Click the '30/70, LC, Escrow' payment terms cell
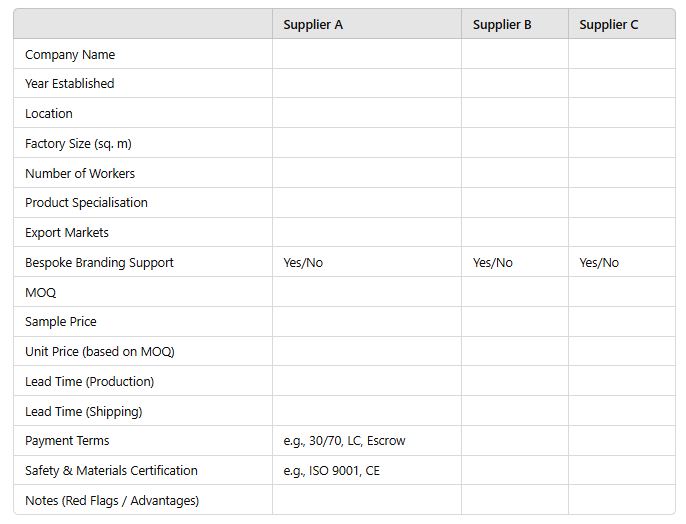 click(x=344, y=441)
